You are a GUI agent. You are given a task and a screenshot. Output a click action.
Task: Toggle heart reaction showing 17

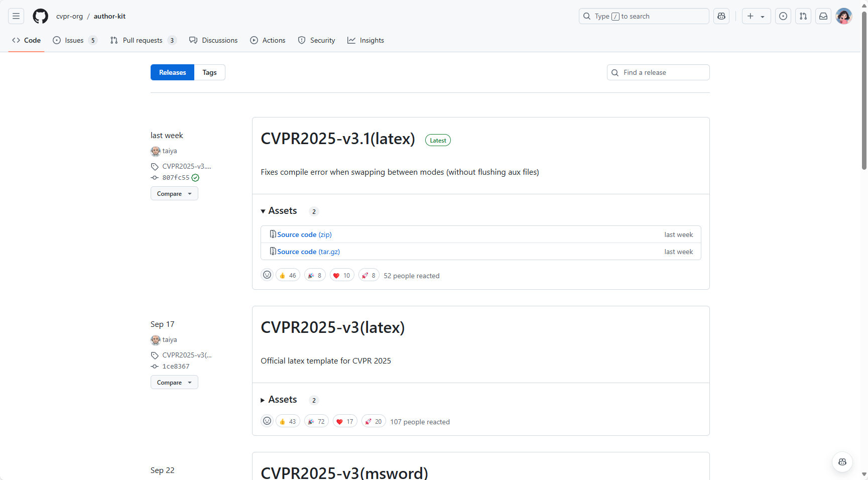pyautogui.click(x=345, y=421)
